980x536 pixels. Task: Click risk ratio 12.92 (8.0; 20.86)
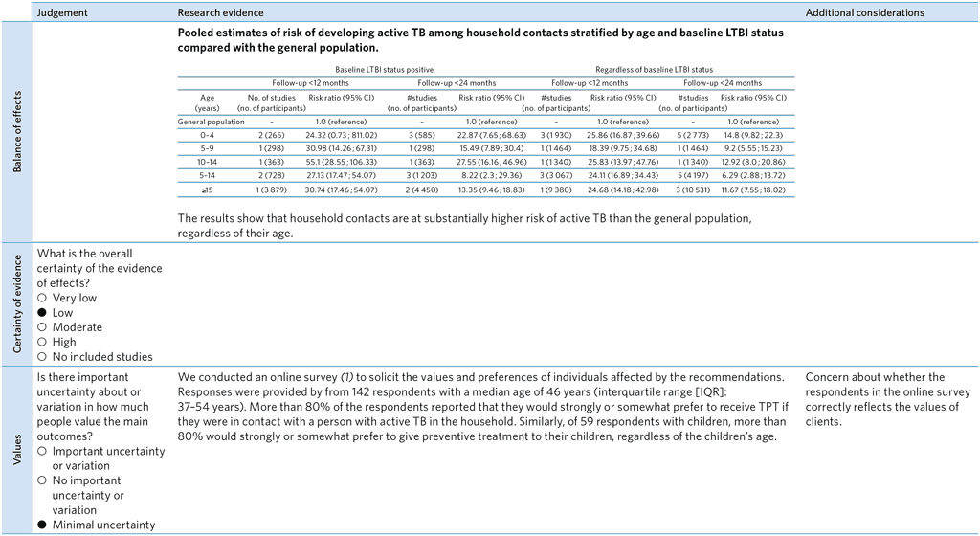pyautogui.click(x=753, y=162)
